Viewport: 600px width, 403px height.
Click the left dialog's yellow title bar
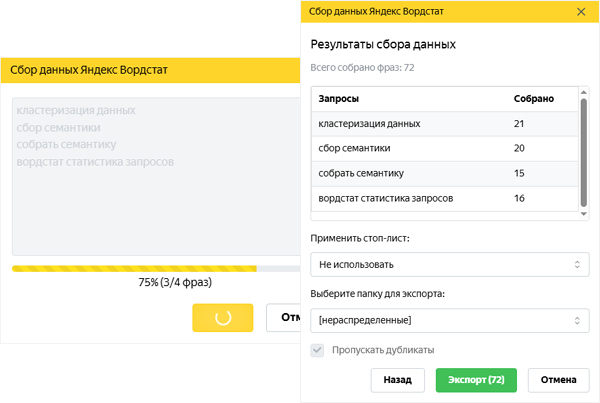(x=150, y=71)
